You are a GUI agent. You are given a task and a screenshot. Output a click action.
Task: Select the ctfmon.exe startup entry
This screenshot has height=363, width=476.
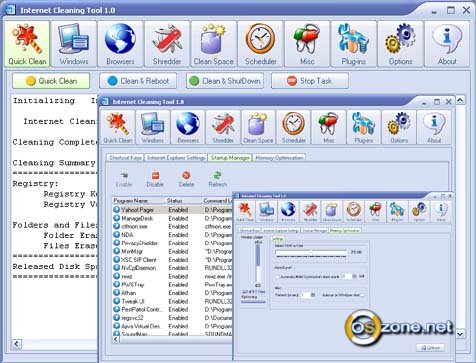[x=172, y=227]
